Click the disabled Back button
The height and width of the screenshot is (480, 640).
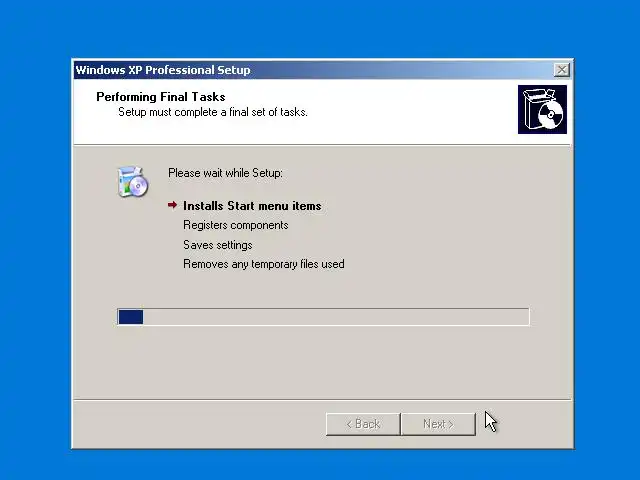(x=363, y=424)
